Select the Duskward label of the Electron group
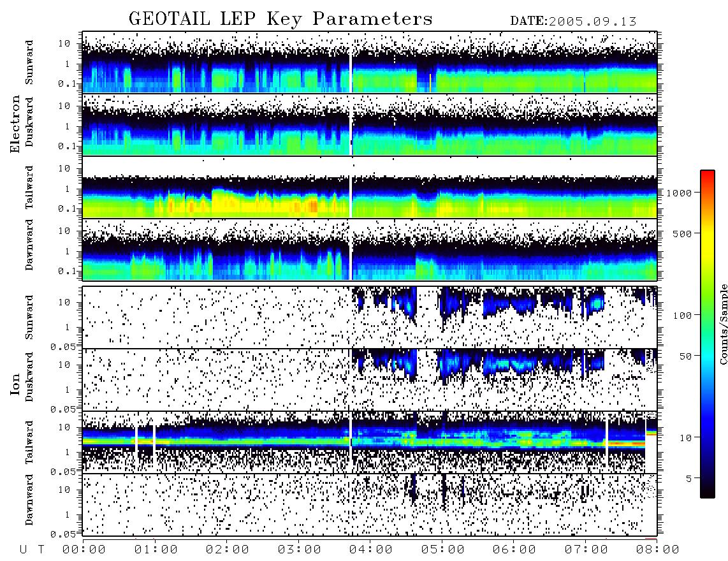 29,122
